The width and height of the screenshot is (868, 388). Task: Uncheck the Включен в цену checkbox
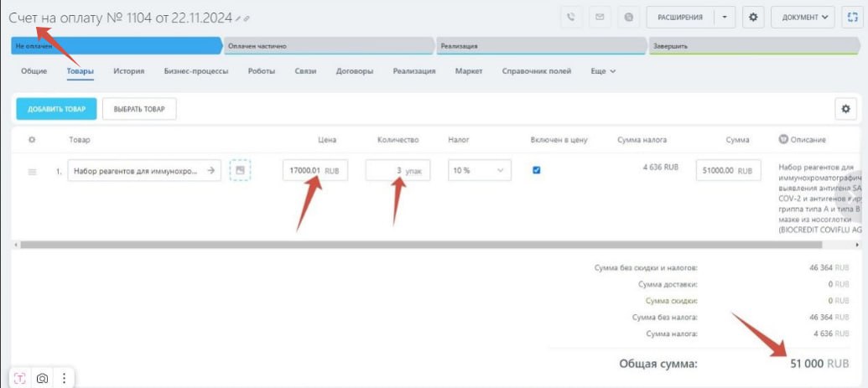(x=536, y=170)
